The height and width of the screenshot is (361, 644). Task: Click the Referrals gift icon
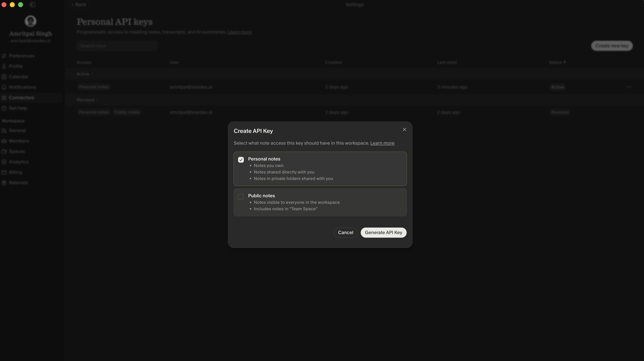click(4, 183)
